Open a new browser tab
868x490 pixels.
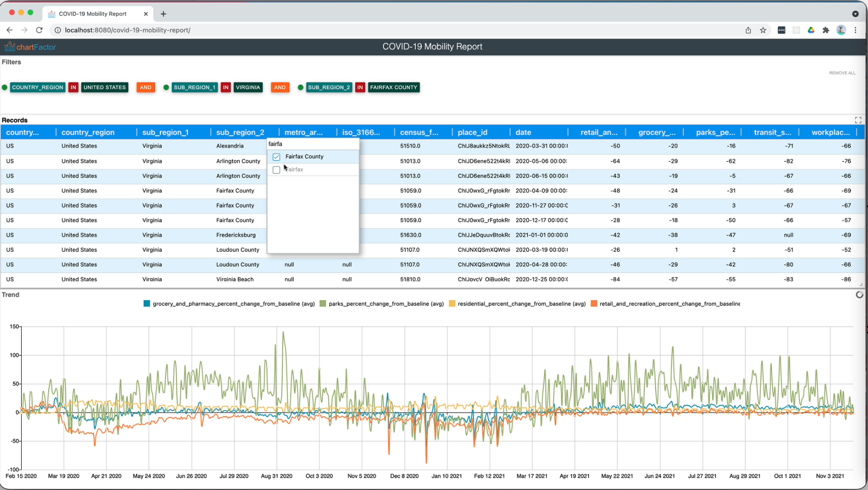tap(163, 14)
